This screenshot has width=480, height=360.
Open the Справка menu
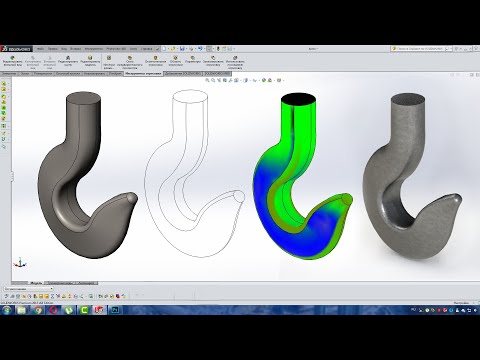[146, 49]
